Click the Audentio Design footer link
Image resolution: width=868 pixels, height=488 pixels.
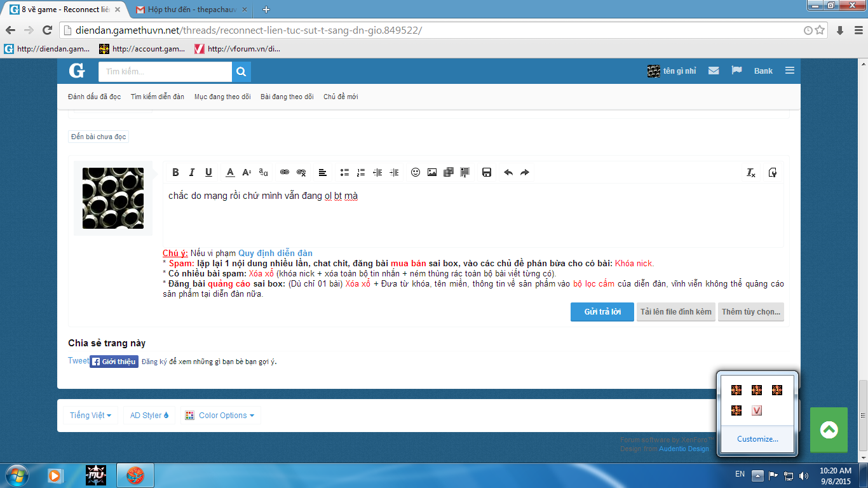pos(684,449)
